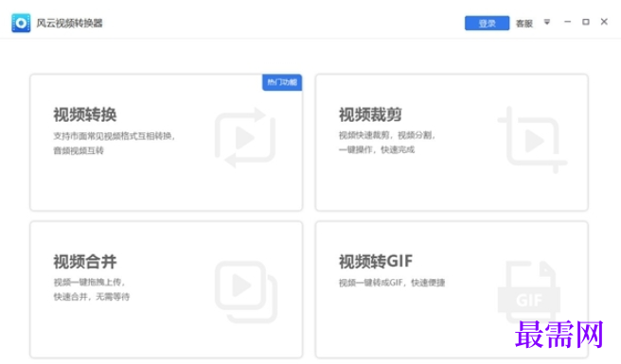Maximize the window

click(x=585, y=22)
